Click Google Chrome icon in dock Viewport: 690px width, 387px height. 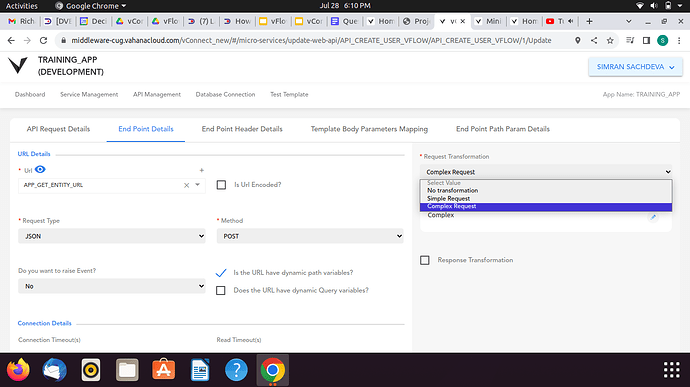tap(272, 370)
